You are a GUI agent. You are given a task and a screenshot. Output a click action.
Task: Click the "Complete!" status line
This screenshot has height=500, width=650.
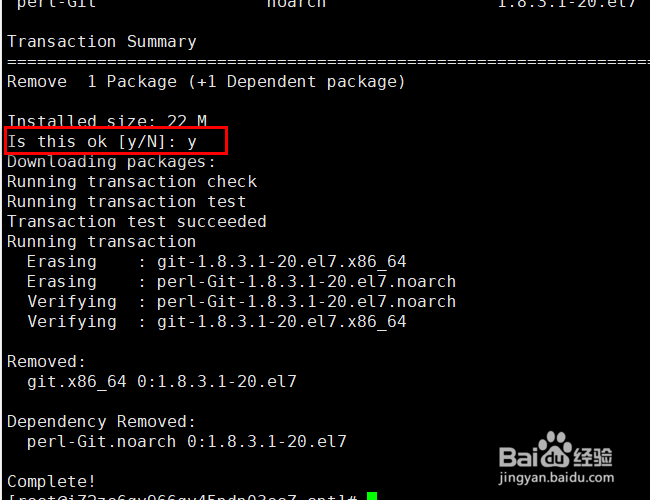(x=51, y=481)
